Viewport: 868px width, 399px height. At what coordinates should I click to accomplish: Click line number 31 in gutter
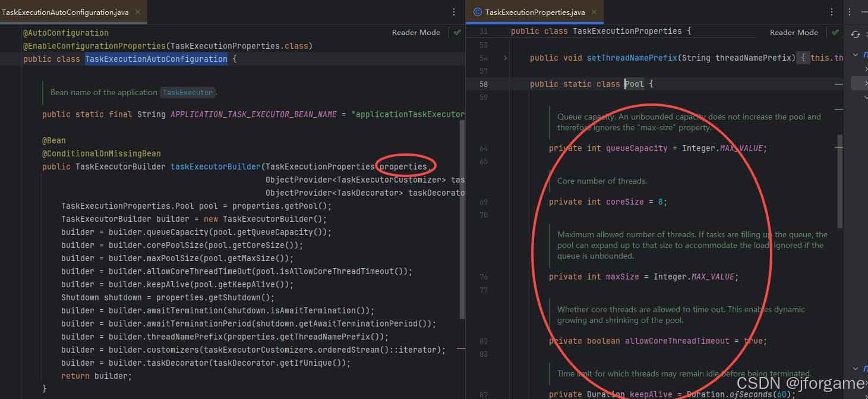coord(484,32)
